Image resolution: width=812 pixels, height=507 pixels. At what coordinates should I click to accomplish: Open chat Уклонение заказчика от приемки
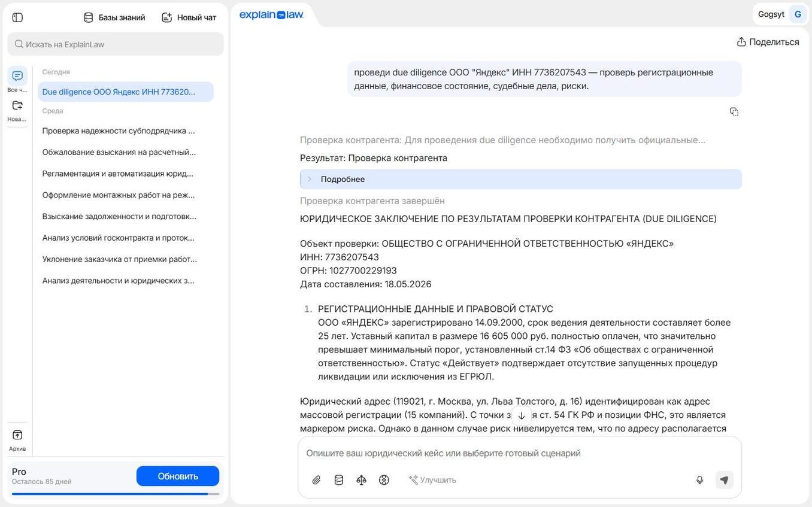coord(119,259)
